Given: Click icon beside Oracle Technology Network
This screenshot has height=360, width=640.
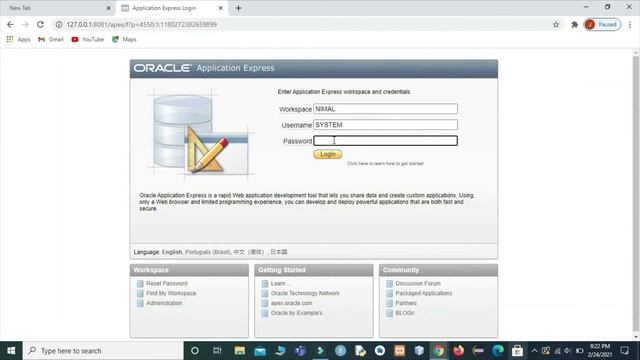Looking at the screenshot, I should pyautogui.click(x=264, y=293).
